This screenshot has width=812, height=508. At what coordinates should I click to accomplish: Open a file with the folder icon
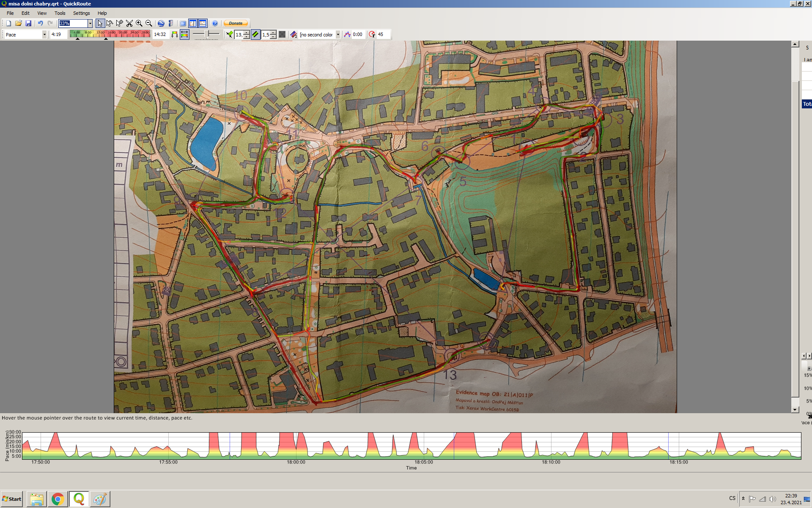point(18,23)
